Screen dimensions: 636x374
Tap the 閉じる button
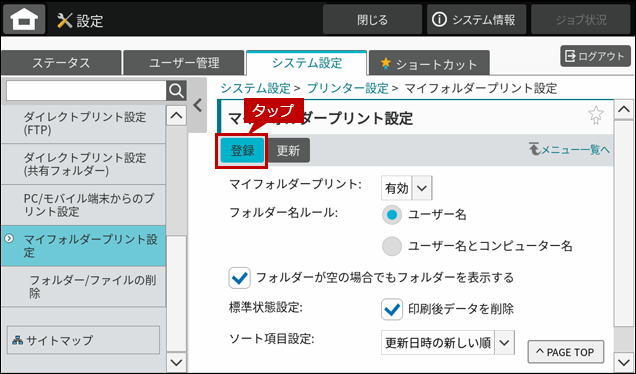click(372, 19)
